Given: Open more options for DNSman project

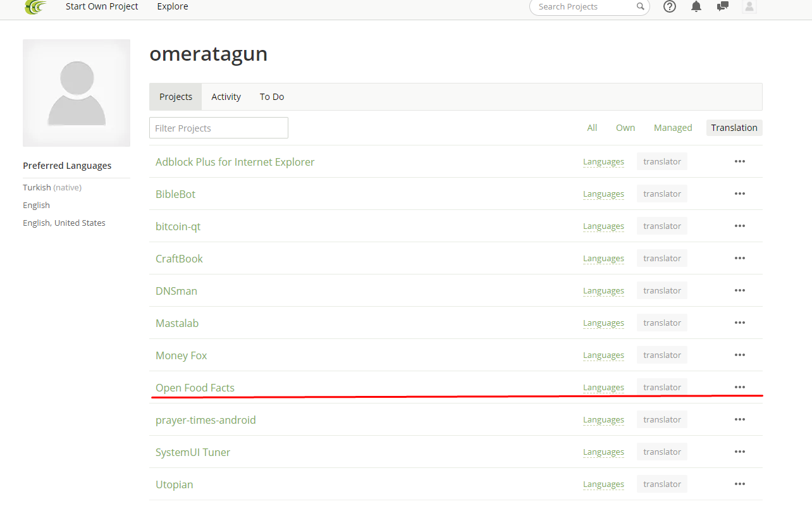Looking at the screenshot, I should coord(740,290).
